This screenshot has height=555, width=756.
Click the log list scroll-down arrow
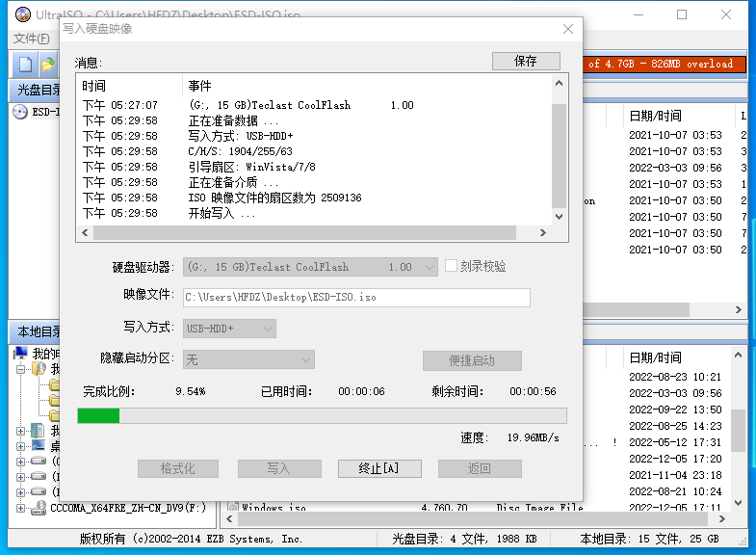(x=559, y=217)
